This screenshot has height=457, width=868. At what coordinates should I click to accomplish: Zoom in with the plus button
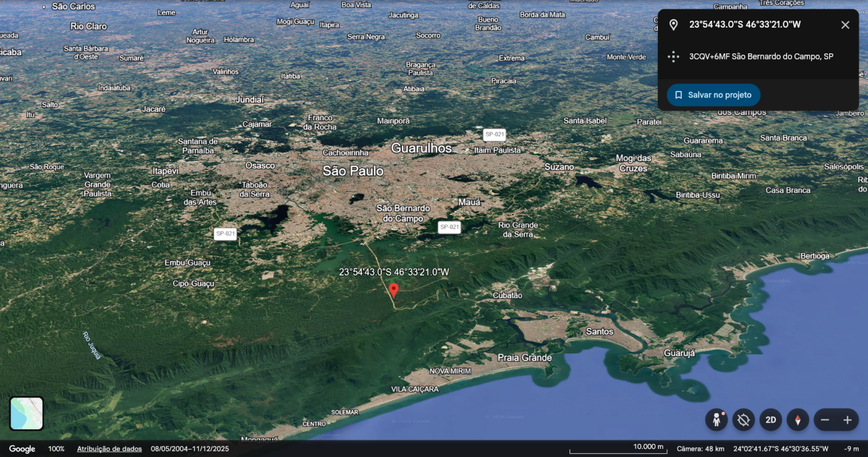pyautogui.click(x=847, y=419)
